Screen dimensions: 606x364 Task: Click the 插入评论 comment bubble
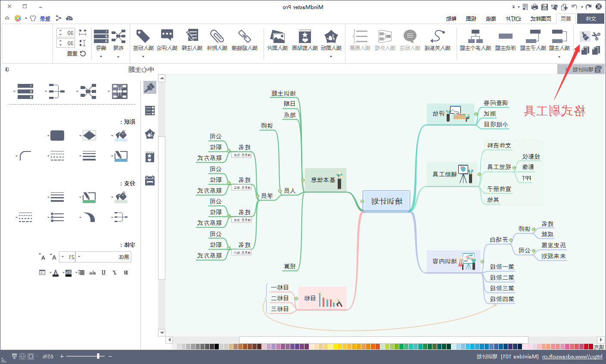(167, 36)
